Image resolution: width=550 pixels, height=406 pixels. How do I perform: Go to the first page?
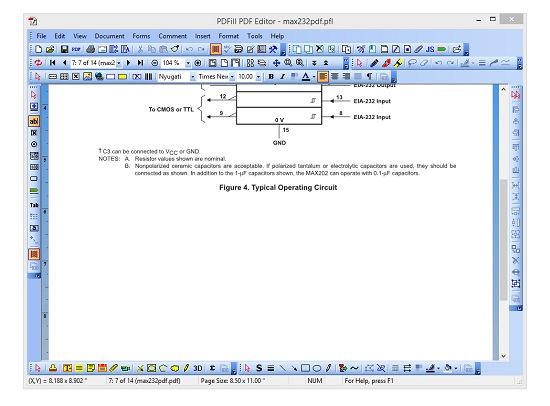53,63
